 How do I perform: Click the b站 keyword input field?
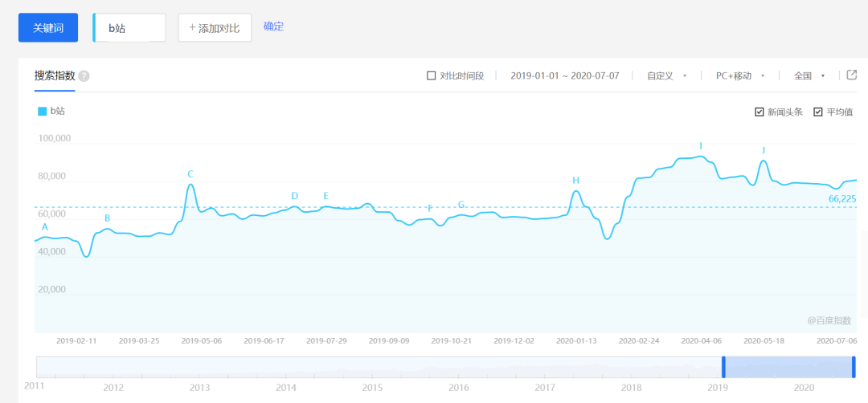pyautogui.click(x=130, y=27)
